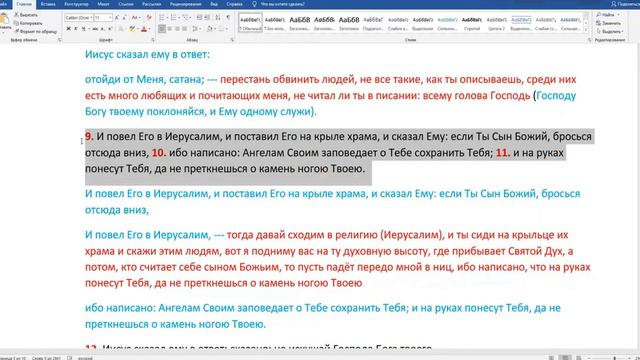This screenshot has width=640, height=360.
Task: Open Paragraph dialog launcher
Action: click(232, 40)
